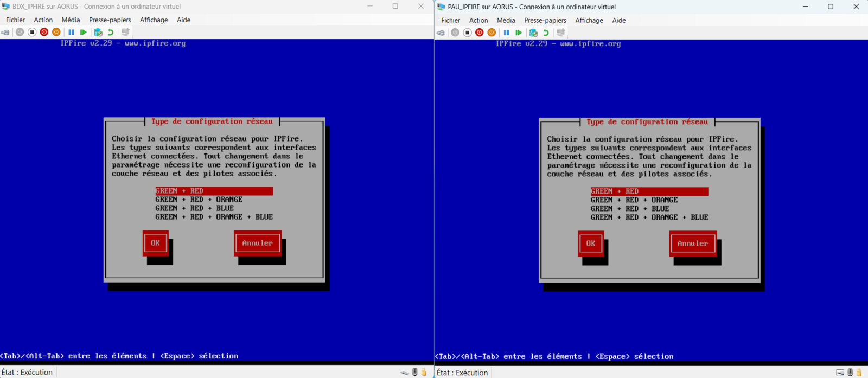Open the Média menu in the PAU_IPFIRE window
The width and height of the screenshot is (868, 378).
tap(506, 21)
